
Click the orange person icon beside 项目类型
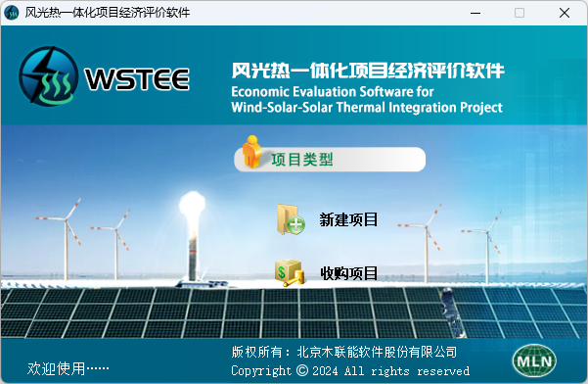pos(251,152)
